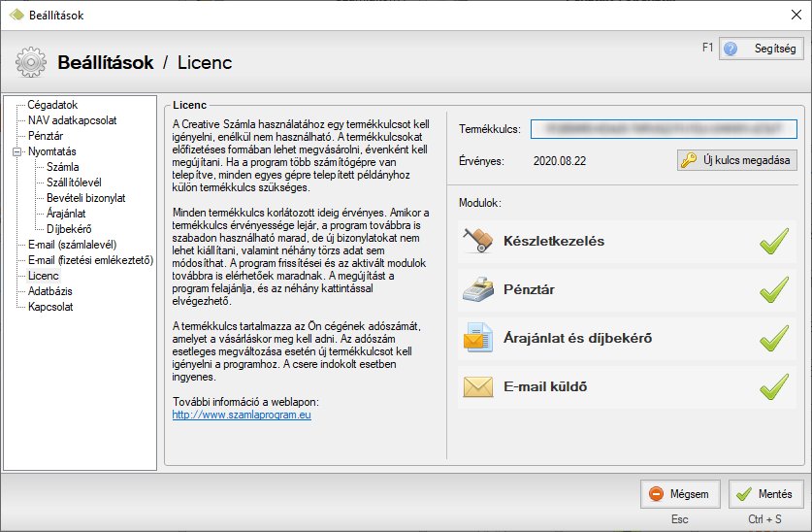Close the Beállítások dialog window
The width and height of the screenshot is (812, 532).
[796, 15]
